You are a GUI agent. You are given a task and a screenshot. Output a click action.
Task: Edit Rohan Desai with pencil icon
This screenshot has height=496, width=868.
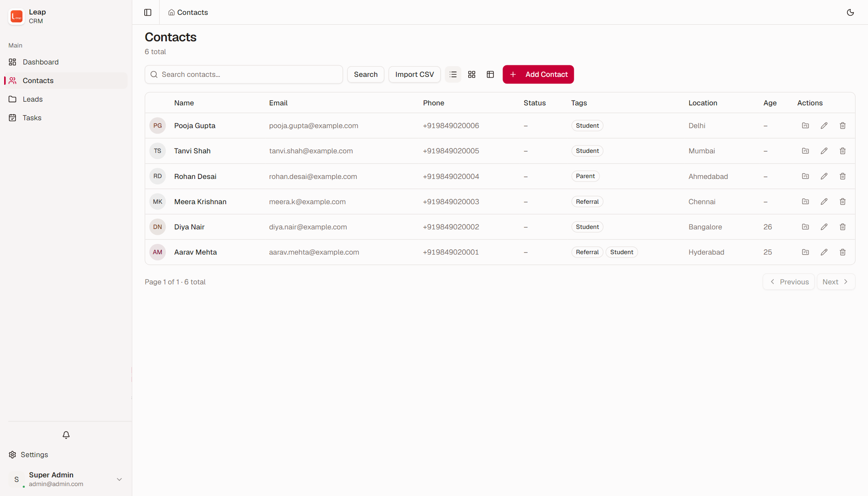click(x=824, y=176)
